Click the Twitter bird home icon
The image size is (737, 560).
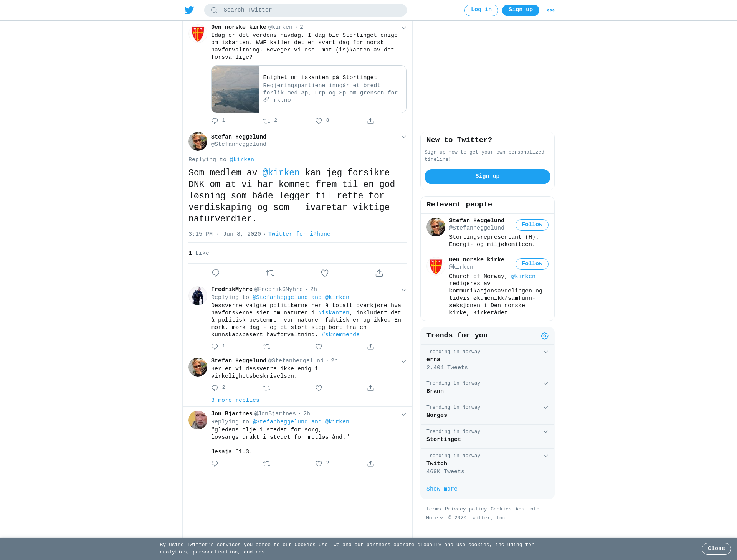coord(189,10)
